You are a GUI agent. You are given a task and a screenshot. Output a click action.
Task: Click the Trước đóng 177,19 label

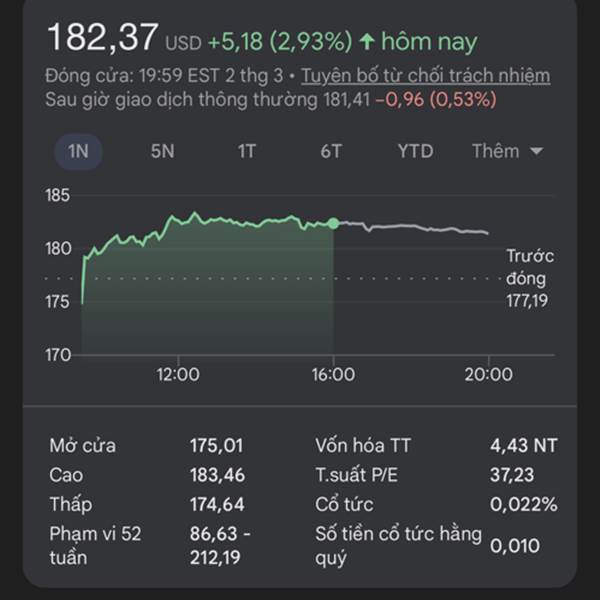(x=528, y=278)
